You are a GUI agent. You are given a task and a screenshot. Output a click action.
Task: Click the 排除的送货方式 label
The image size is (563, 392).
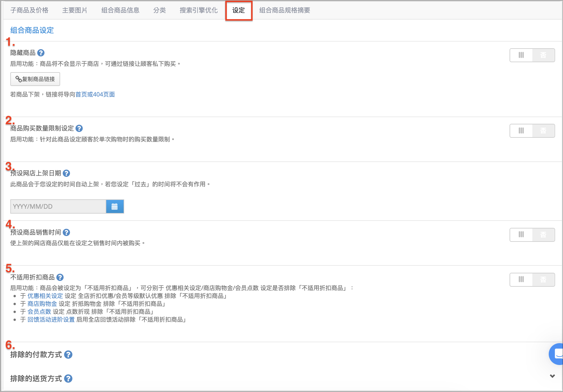36,379
